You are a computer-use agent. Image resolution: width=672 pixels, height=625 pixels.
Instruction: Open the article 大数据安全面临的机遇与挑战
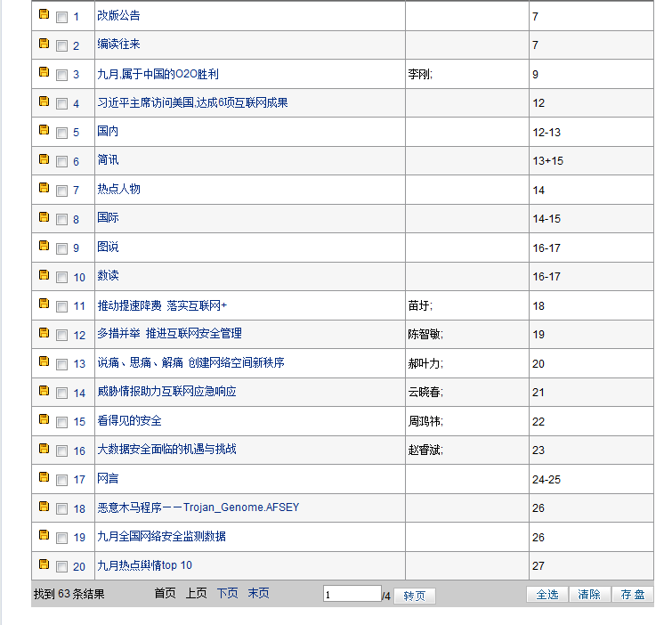coord(166,450)
